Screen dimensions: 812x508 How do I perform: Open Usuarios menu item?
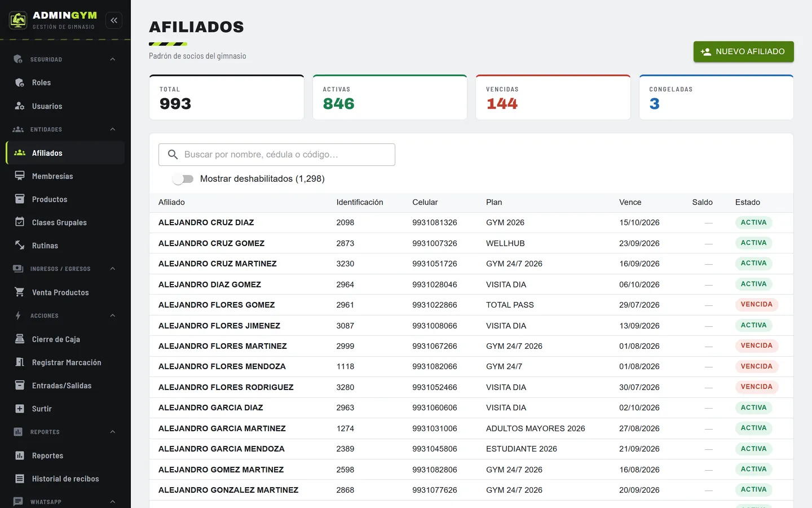pos(65,106)
